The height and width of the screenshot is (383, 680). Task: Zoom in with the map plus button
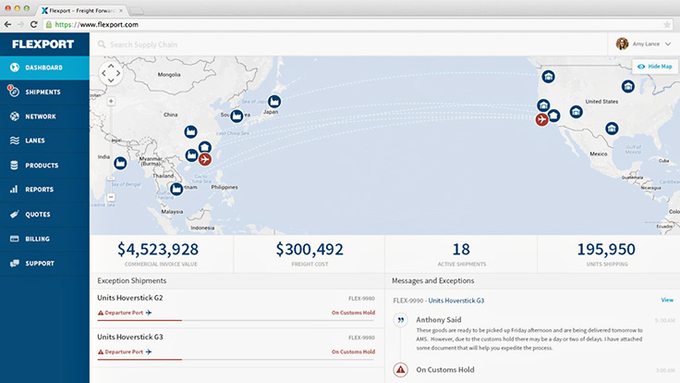[x=111, y=101]
